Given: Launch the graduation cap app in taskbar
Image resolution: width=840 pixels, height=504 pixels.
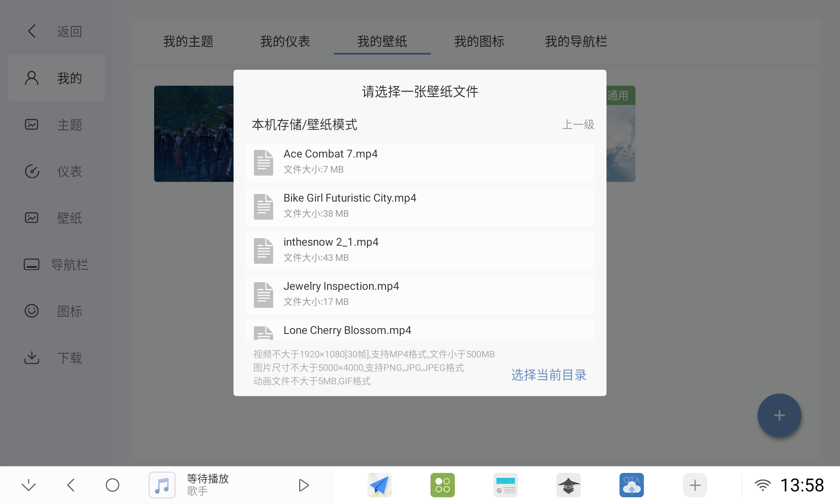Looking at the screenshot, I should [x=569, y=485].
